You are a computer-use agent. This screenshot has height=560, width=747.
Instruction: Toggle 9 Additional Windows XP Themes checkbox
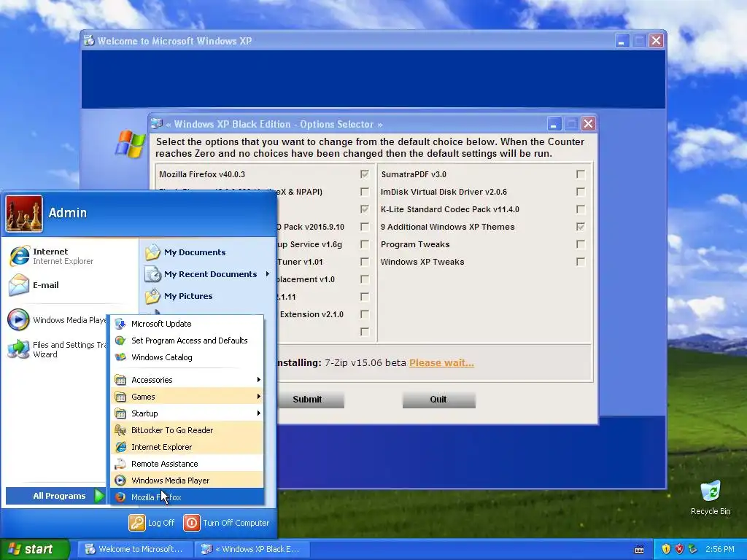point(580,227)
